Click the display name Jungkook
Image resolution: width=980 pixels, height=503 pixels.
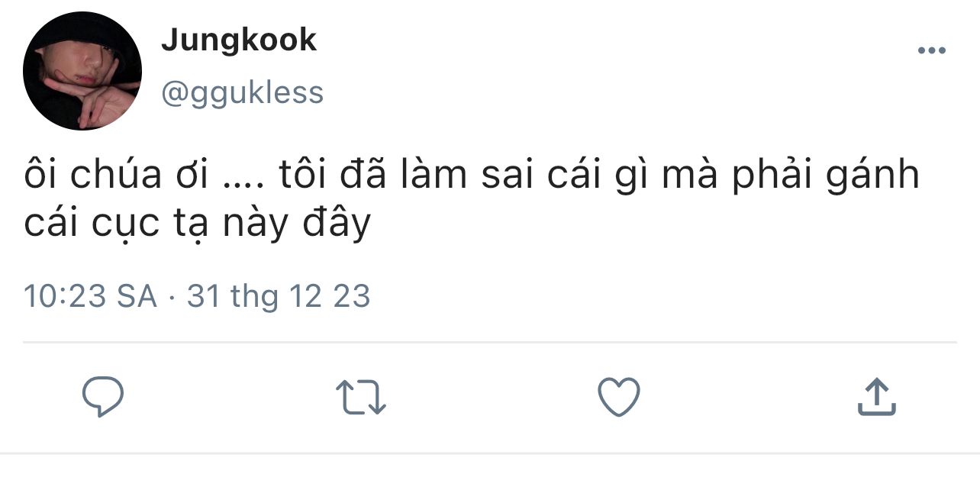(239, 40)
